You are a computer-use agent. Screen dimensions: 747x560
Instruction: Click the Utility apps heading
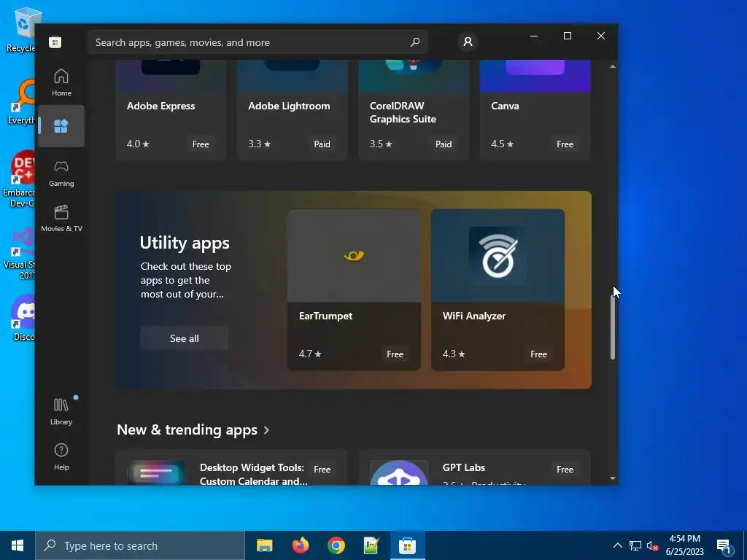coord(185,243)
